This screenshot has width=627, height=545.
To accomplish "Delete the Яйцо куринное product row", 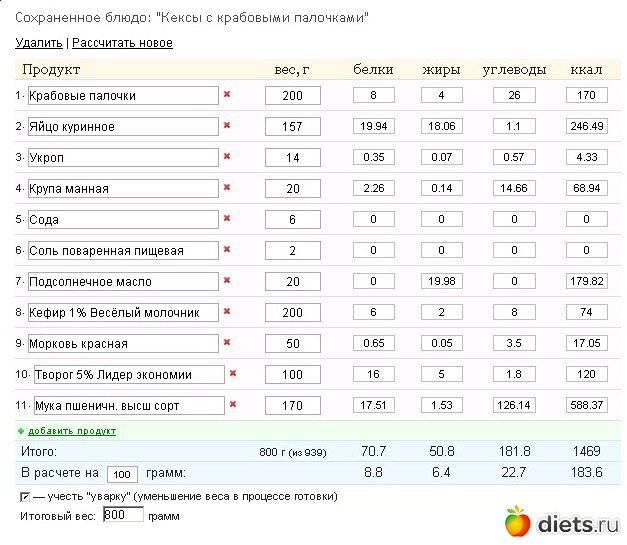I will [x=227, y=126].
